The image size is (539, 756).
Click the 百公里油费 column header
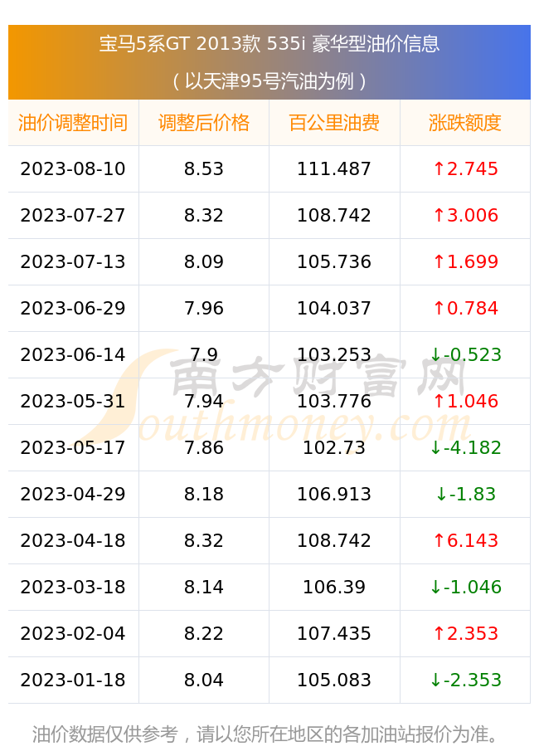click(x=334, y=123)
